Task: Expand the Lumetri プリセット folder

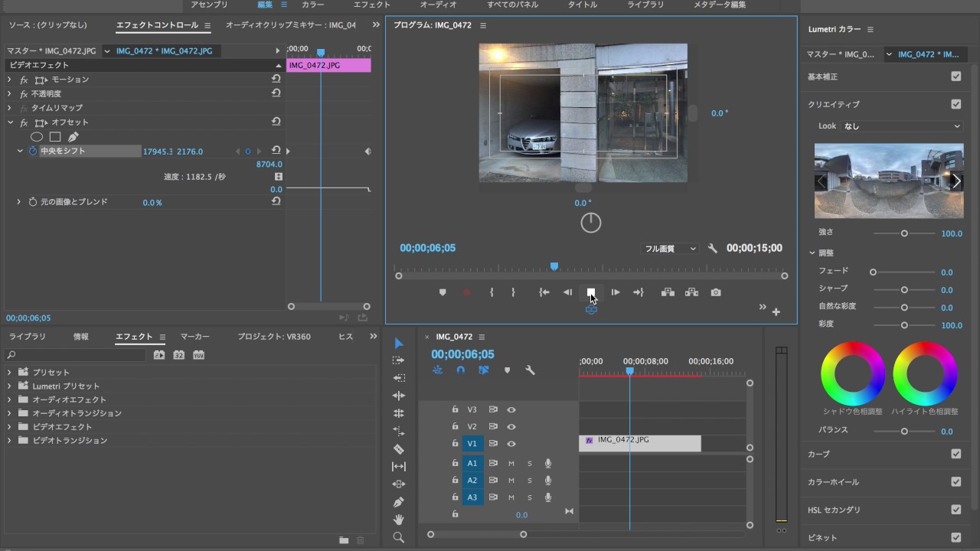Action: point(9,386)
